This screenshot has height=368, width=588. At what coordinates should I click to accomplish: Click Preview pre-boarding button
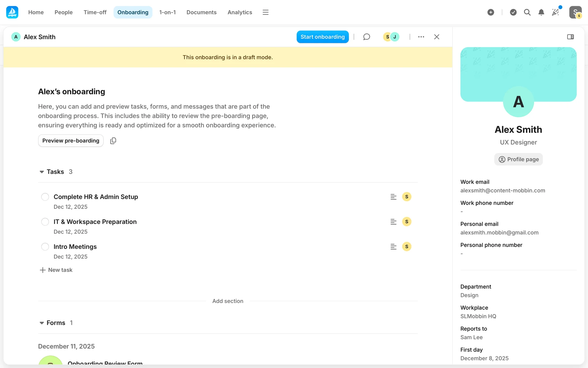point(71,141)
